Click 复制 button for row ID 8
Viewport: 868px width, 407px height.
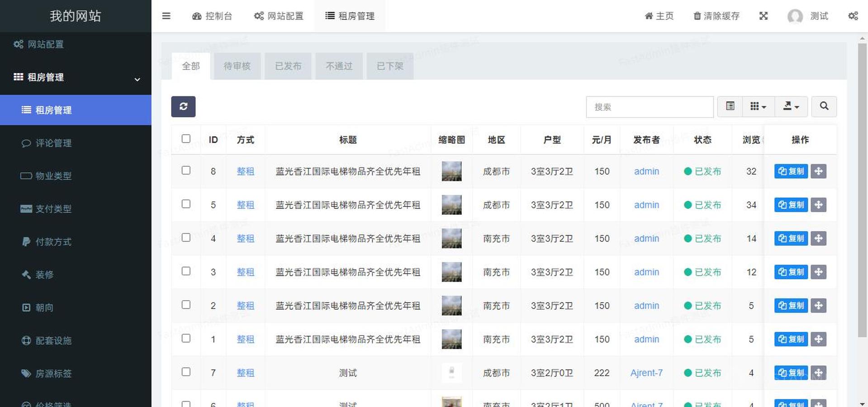791,171
